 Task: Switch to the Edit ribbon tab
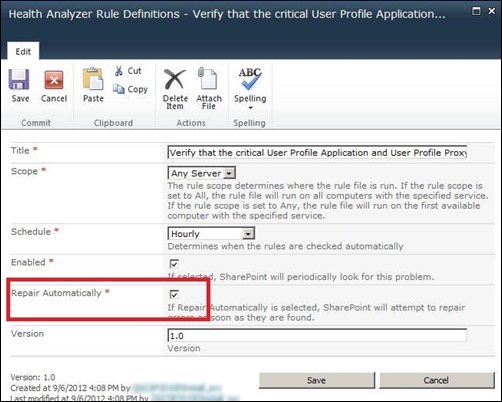tap(23, 52)
